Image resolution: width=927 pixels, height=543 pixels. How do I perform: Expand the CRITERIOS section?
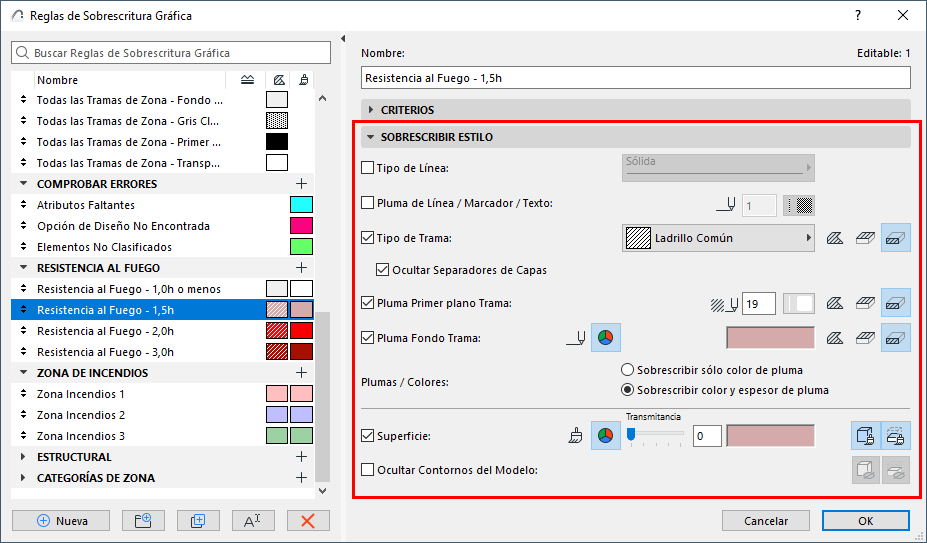[371, 110]
